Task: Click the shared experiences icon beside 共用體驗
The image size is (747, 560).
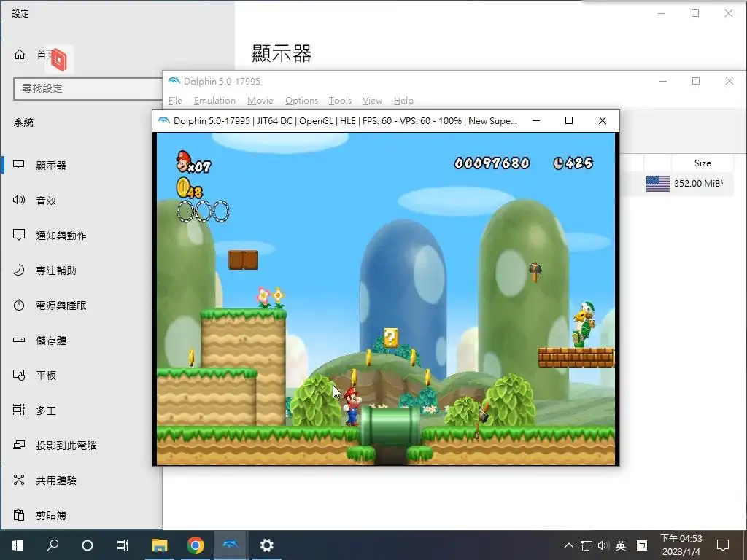Action: 19,480
